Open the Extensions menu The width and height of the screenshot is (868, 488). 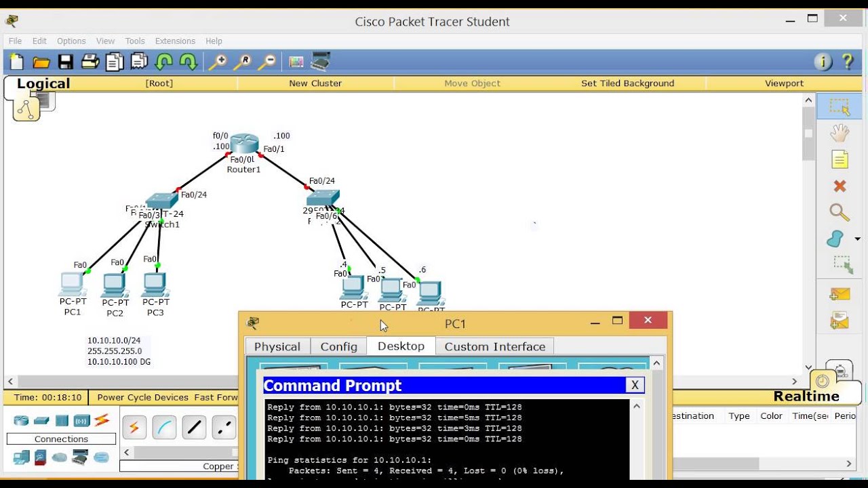tap(175, 41)
